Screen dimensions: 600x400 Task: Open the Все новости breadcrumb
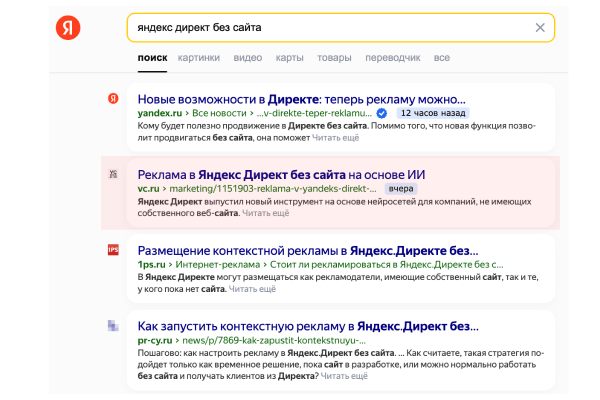(219, 113)
